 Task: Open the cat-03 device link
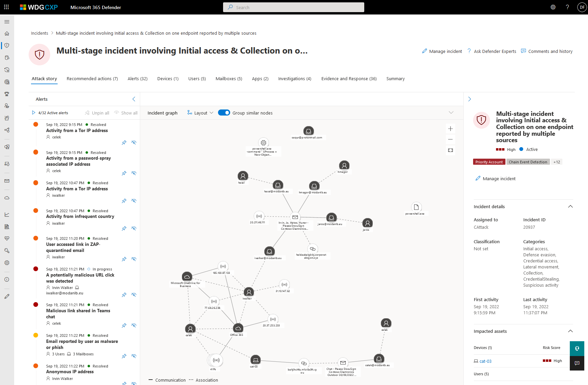pyautogui.click(x=485, y=361)
